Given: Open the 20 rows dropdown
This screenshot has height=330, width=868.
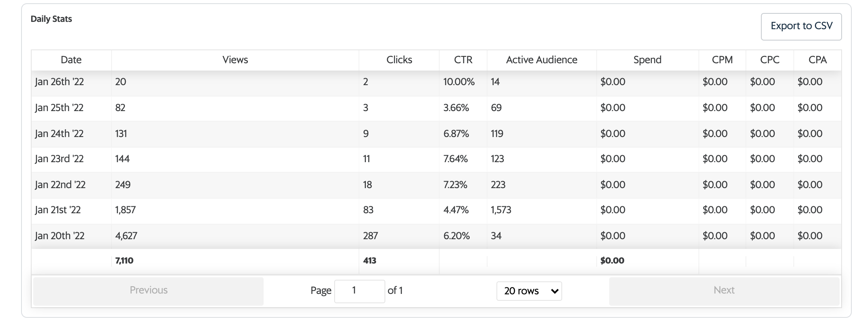Looking at the screenshot, I should pyautogui.click(x=529, y=291).
